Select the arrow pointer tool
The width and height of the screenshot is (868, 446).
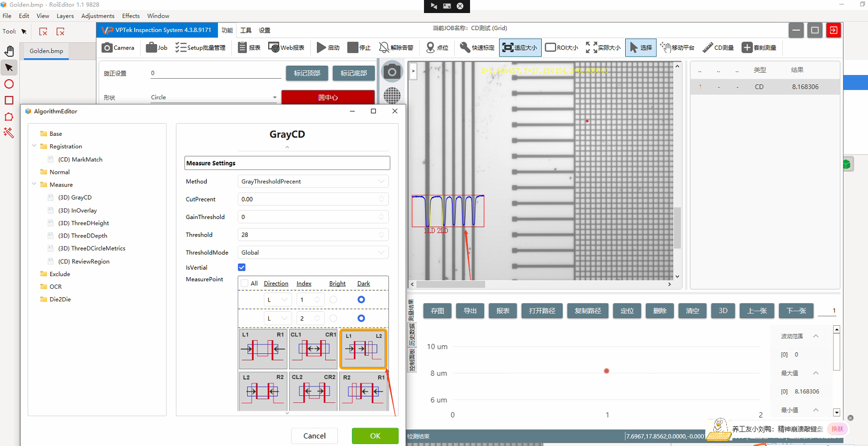[x=9, y=68]
